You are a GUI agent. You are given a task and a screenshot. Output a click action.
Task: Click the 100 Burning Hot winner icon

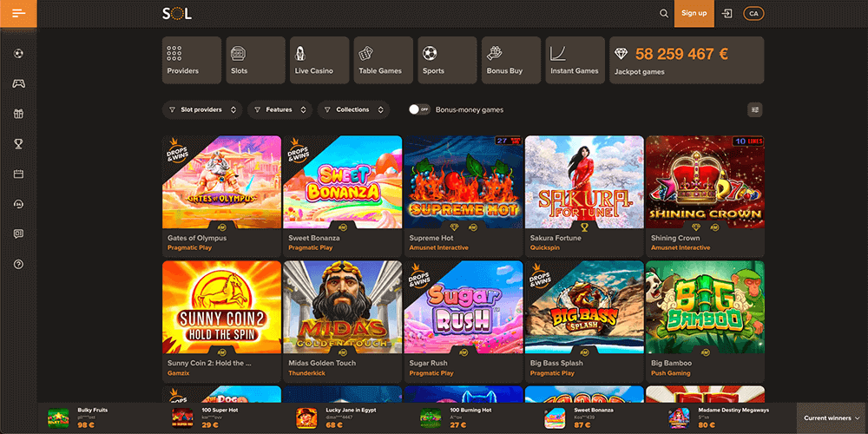click(431, 418)
